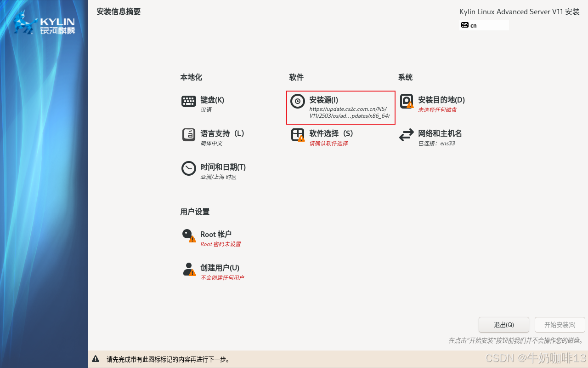Click the 亚洲/上海 时区 text
Screen dimensions: 588x368
(218, 177)
